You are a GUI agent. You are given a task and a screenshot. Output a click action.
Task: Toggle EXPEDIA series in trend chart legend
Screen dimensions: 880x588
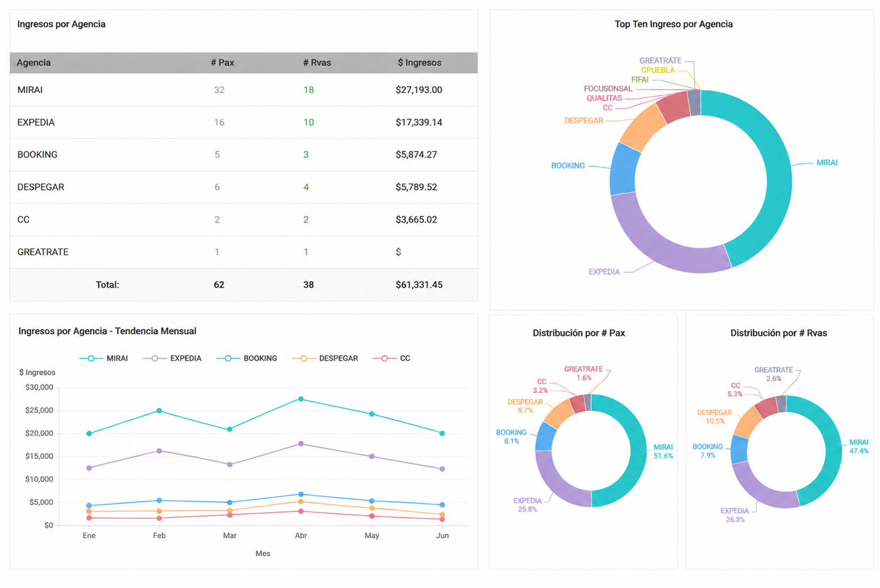tap(172, 359)
